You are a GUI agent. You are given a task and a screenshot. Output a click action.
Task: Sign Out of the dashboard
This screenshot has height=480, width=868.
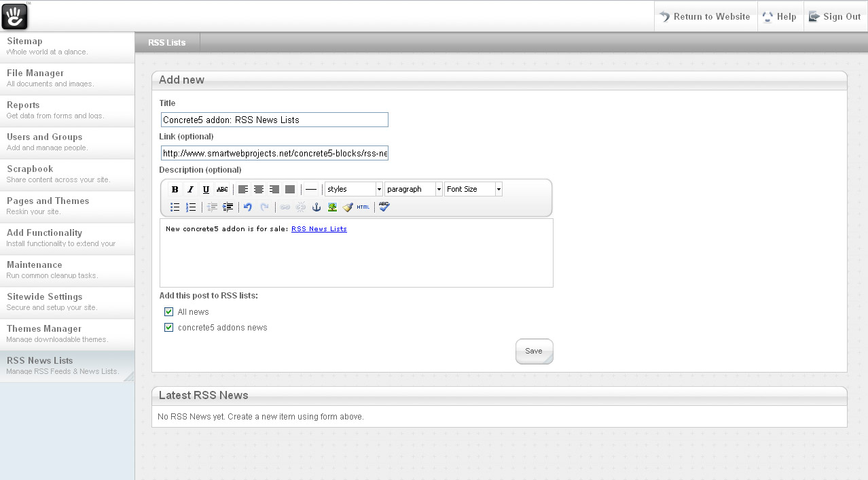(835, 17)
